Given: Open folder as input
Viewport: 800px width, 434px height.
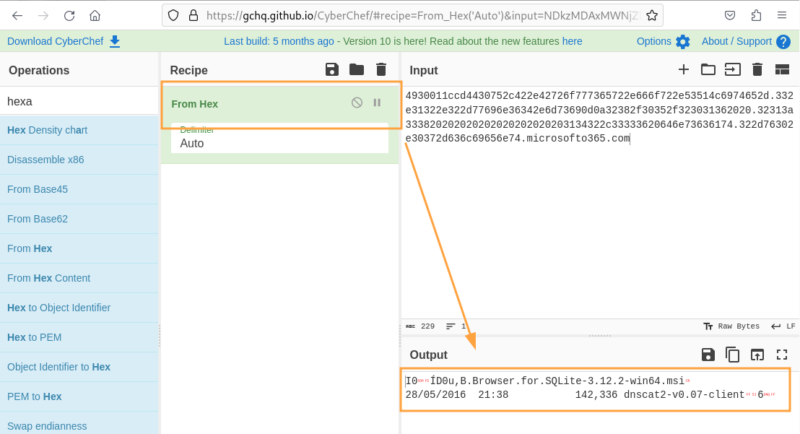Looking at the screenshot, I should point(708,70).
